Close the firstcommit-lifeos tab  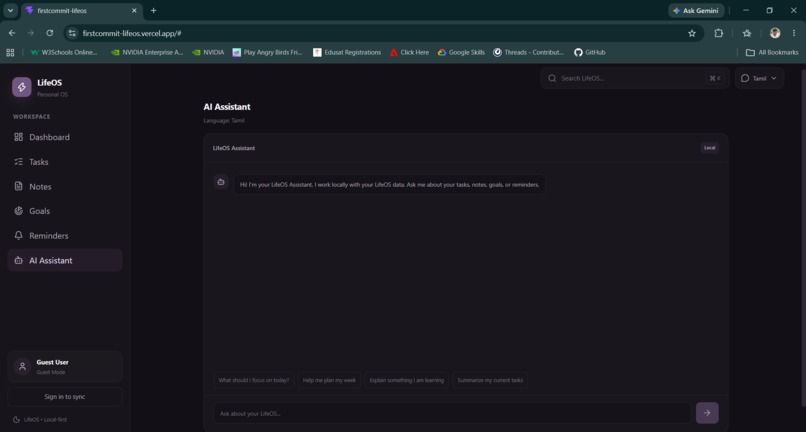(x=134, y=10)
